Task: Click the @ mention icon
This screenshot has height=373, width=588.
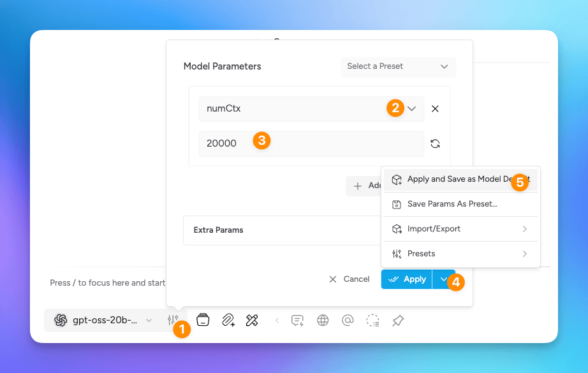Action: pos(348,320)
